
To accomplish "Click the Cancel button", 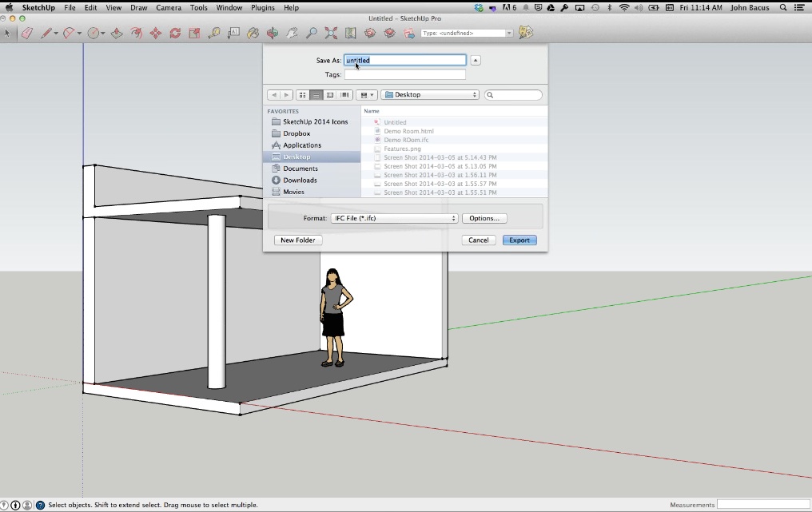I will click(479, 240).
